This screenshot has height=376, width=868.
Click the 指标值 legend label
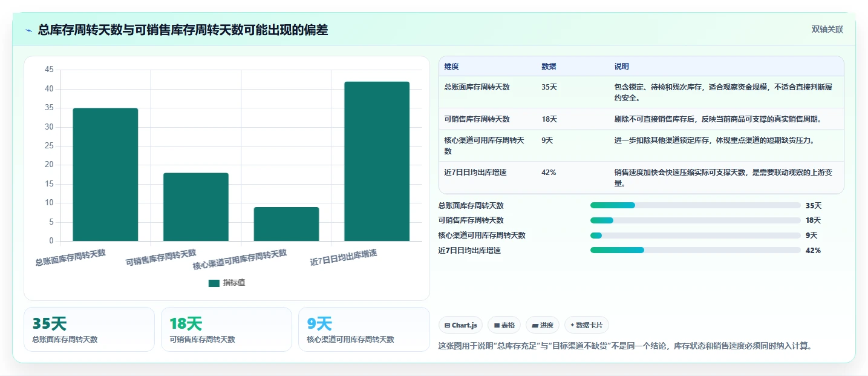(x=234, y=283)
